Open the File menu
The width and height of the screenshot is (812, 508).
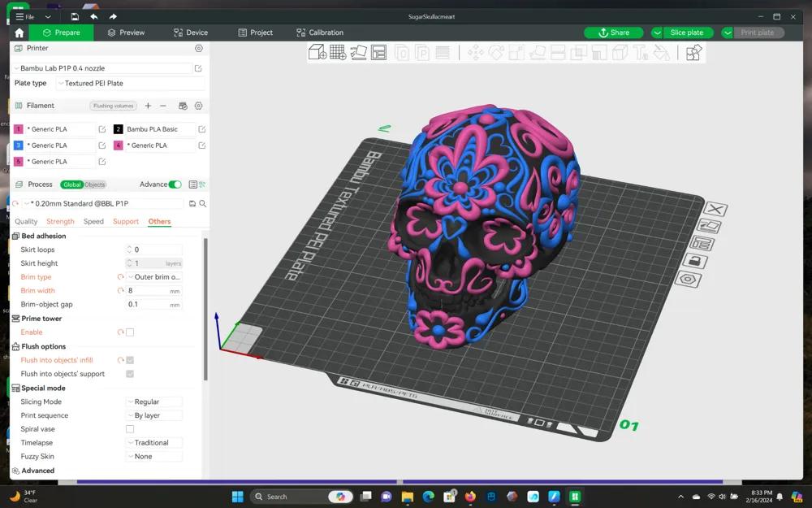(25, 16)
